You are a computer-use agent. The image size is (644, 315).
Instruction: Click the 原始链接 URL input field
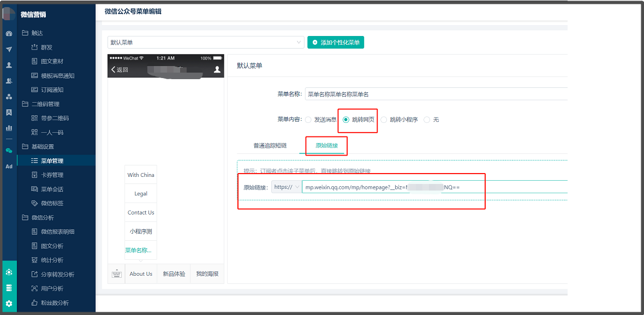(x=434, y=187)
